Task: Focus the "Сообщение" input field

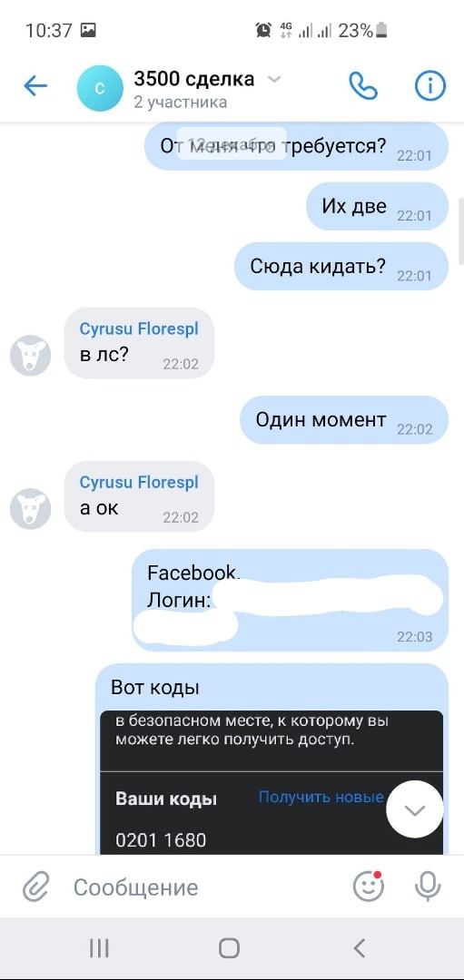Action: click(206, 887)
